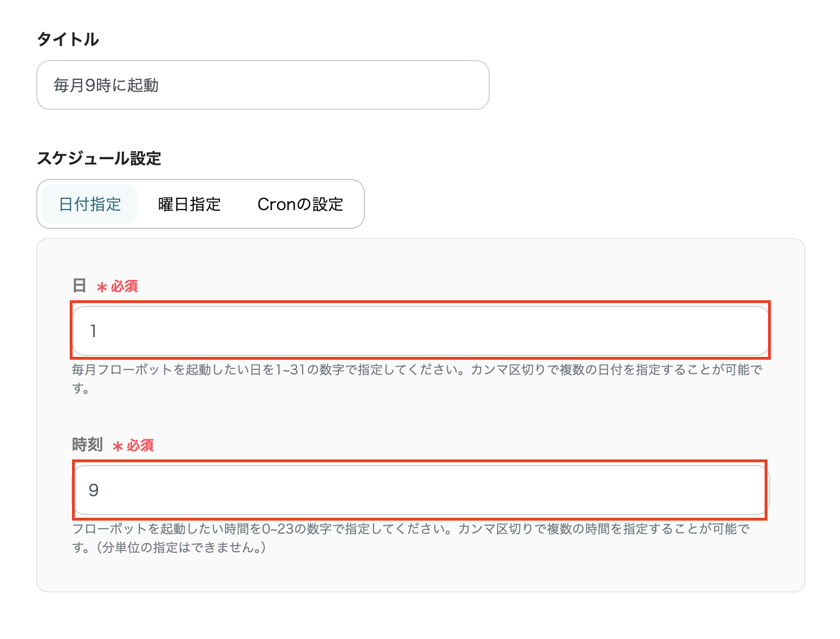Image resolution: width=840 pixels, height=639 pixels.
Task: Open the Cronの設定 tab
Action: point(300,204)
